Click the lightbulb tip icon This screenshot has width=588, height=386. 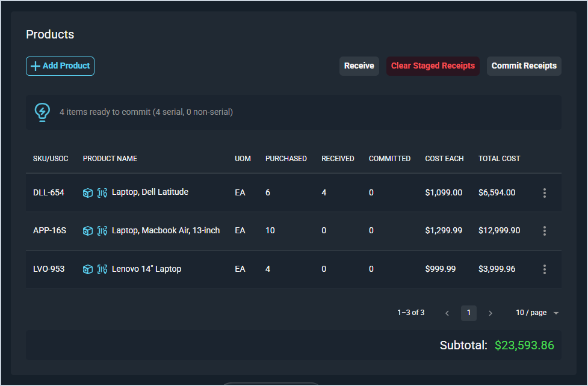point(42,112)
